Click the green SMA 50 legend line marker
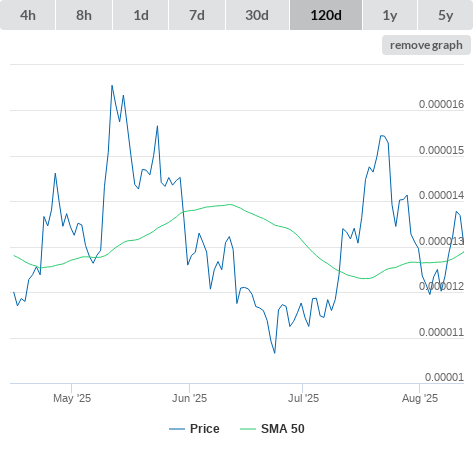 pos(248,429)
